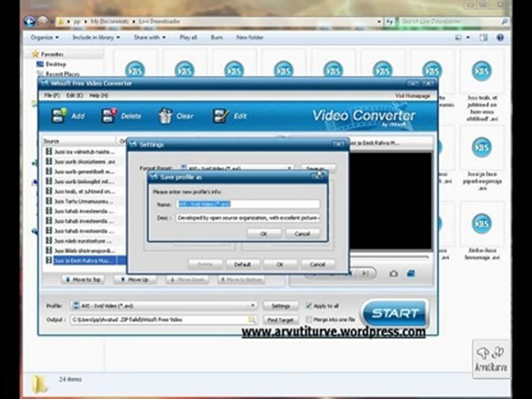Image resolution: width=532 pixels, height=399 pixels.
Task: Click the Delete toolbar icon
Action: tap(109, 116)
